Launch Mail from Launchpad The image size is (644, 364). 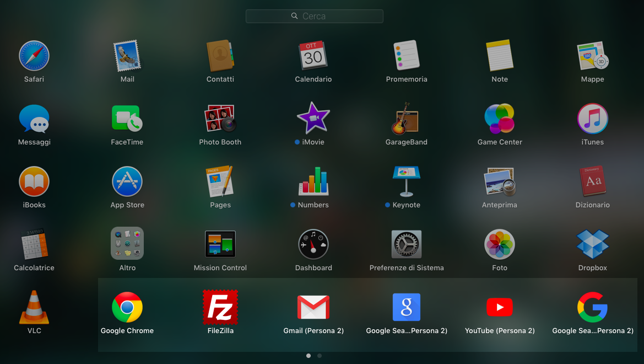(x=127, y=56)
